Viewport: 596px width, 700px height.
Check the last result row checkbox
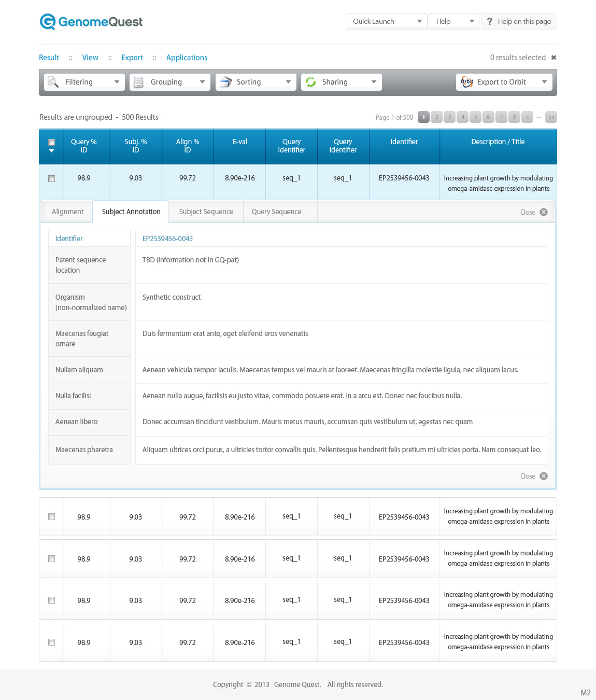[51, 642]
